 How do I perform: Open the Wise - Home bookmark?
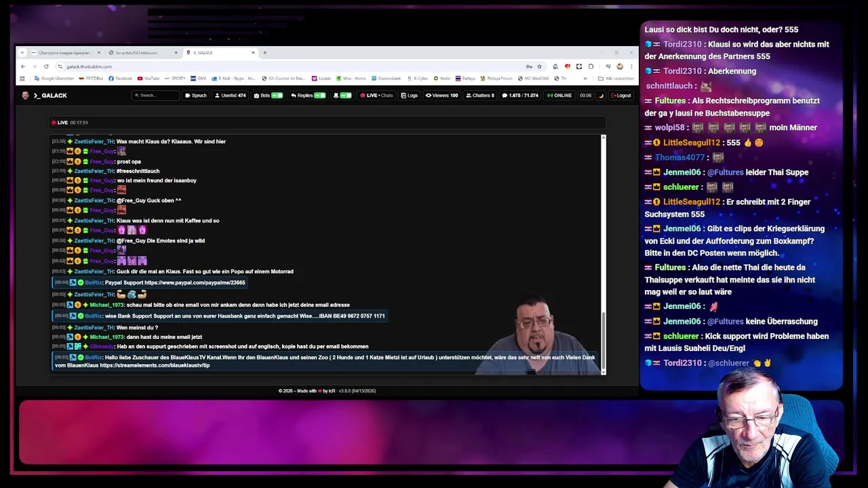pos(351,78)
